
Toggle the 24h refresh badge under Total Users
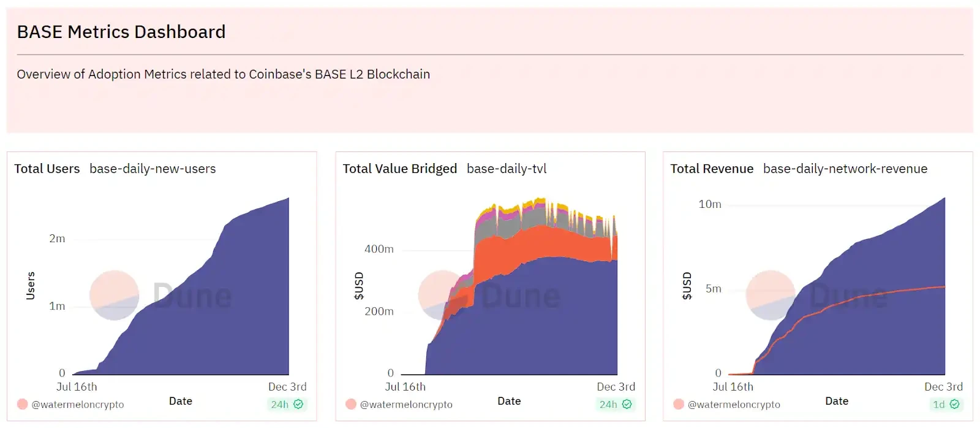pyautogui.click(x=279, y=404)
